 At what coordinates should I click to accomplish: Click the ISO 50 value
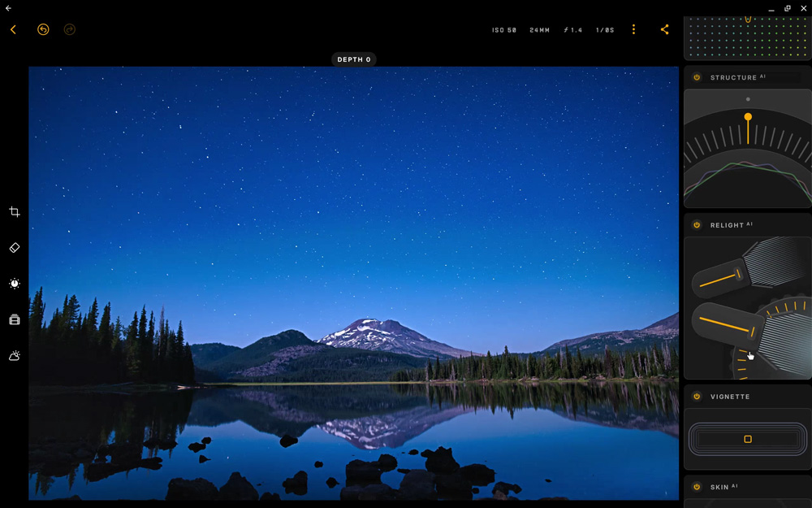(x=504, y=30)
